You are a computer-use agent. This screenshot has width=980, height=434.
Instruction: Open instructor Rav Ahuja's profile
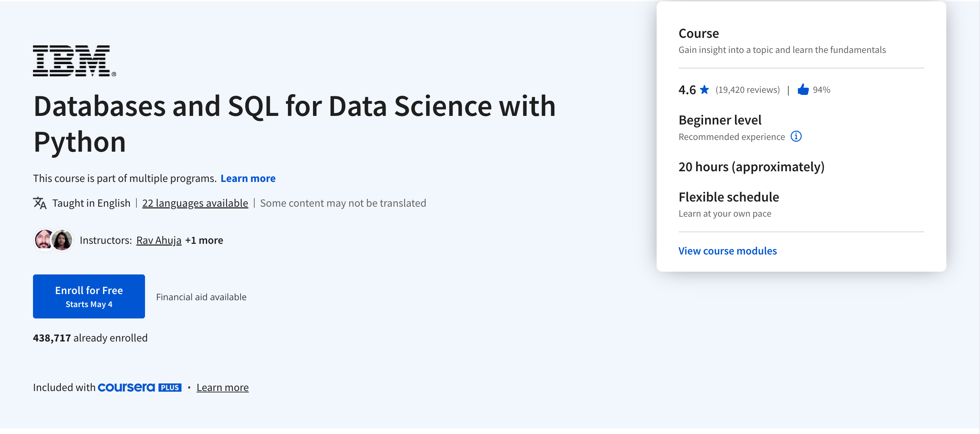coord(159,241)
